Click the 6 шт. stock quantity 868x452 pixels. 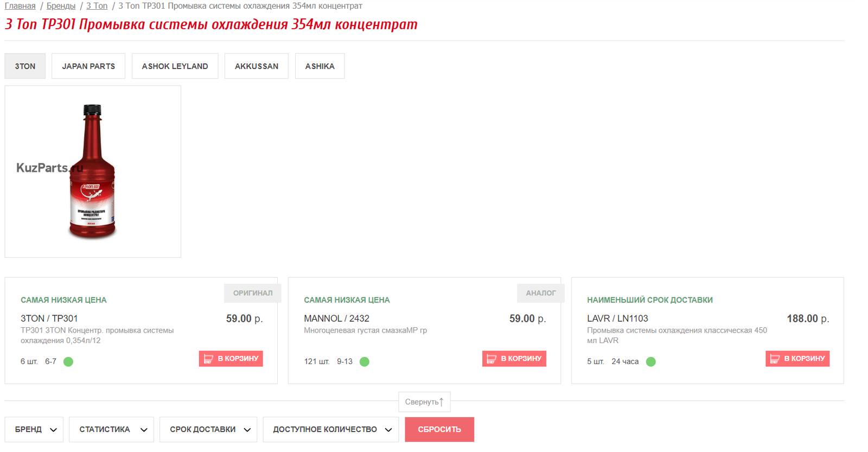click(29, 361)
